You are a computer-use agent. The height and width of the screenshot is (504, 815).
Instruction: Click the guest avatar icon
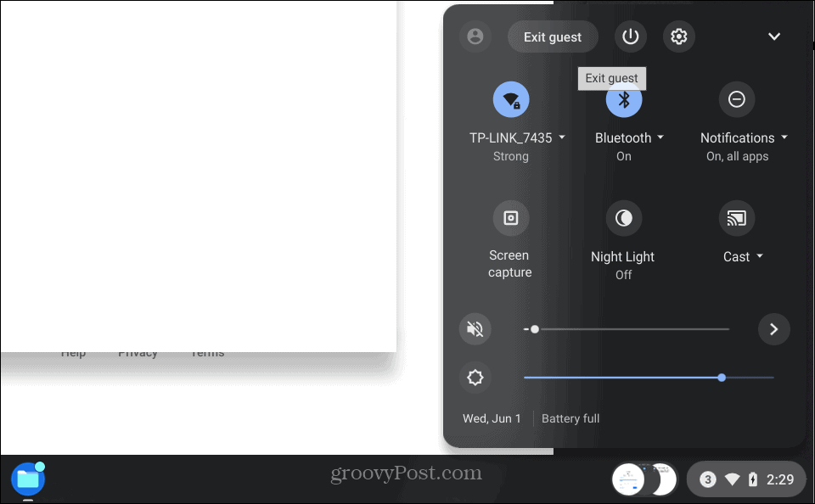click(475, 36)
